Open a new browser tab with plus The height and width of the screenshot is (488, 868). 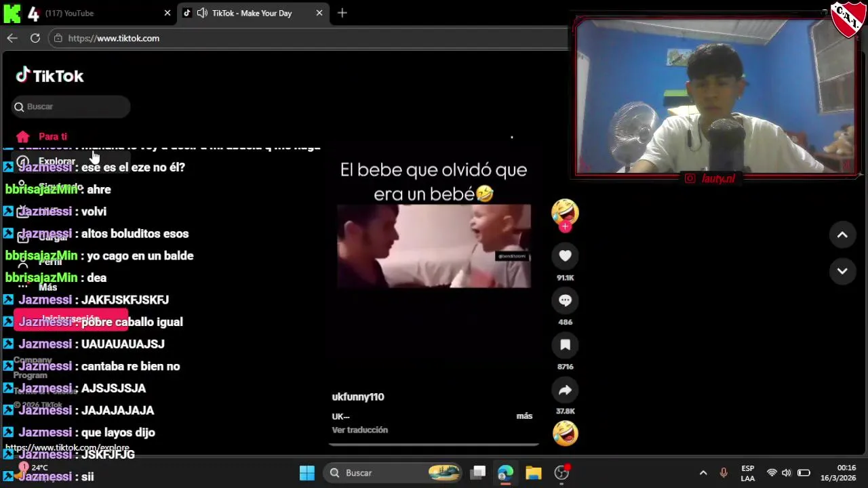pyautogui.click(x=342, y=13)
